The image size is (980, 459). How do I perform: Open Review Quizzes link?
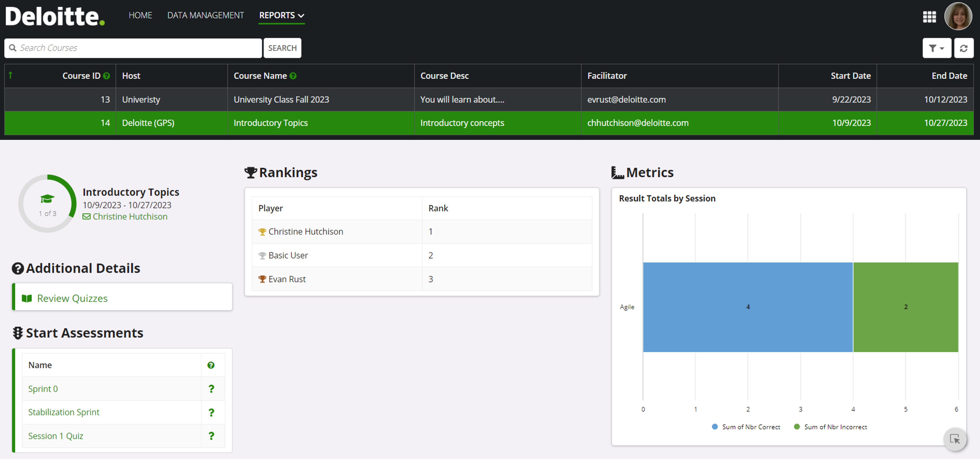click(72, 298)
